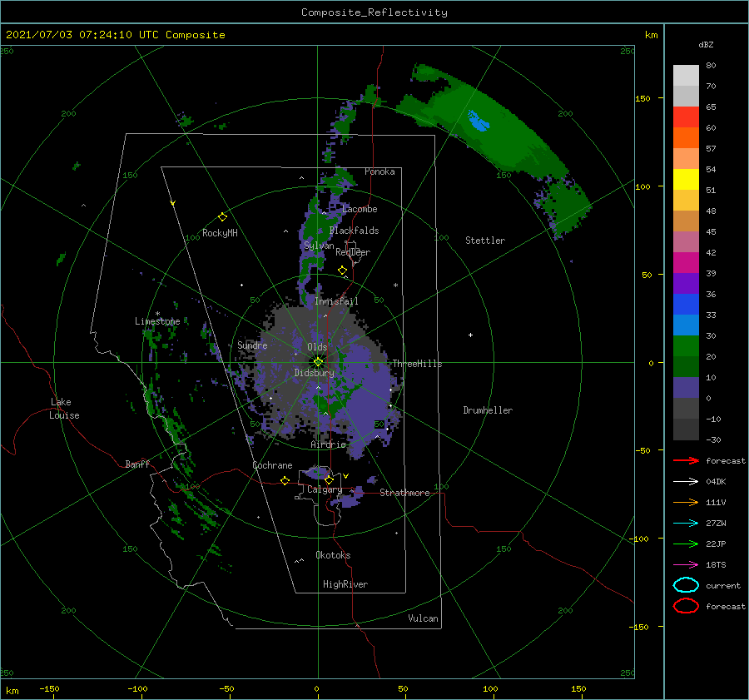Click the yellow diamond marker above Calgary
The image size is (749, 700).
[329, 479]
